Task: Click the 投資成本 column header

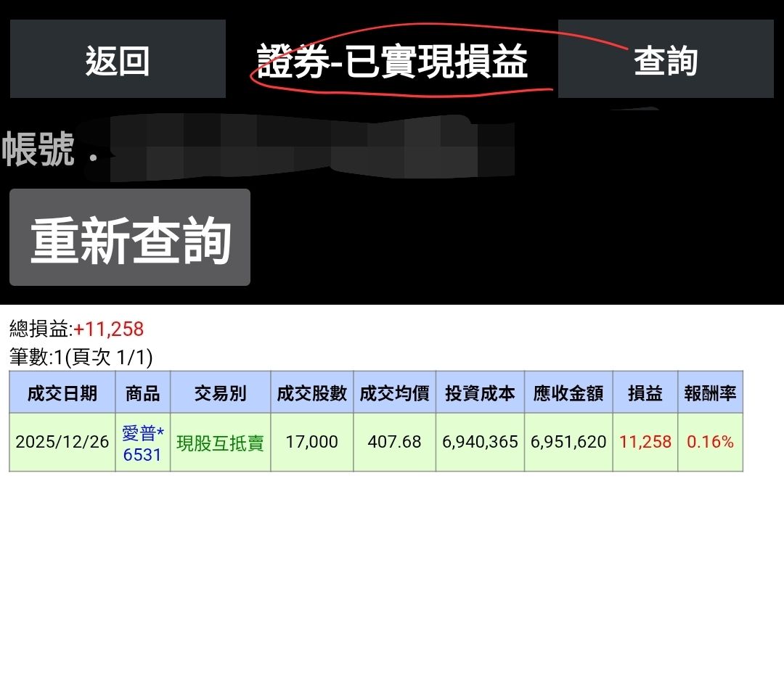Action: coord(479,393)
